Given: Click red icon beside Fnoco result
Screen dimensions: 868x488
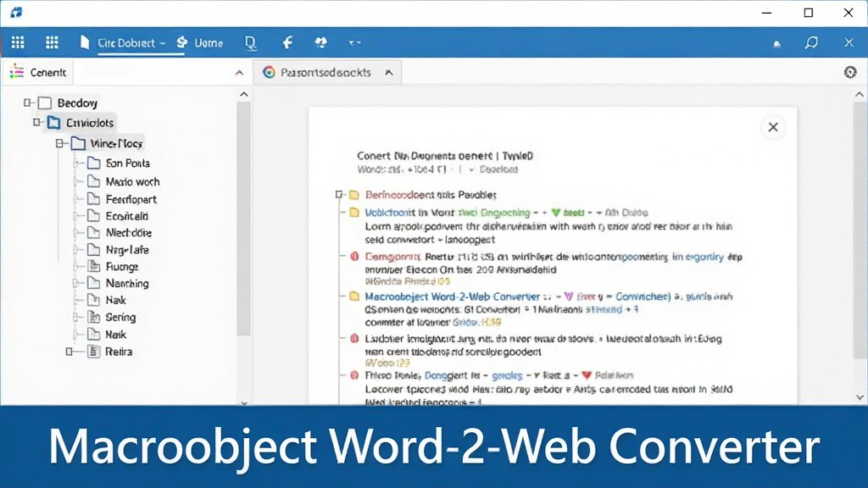Looking at the screenshot, I should tap(354, 375).
